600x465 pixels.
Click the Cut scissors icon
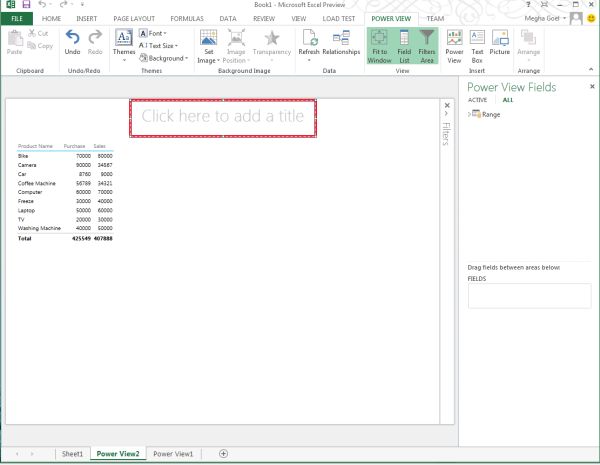32,33
